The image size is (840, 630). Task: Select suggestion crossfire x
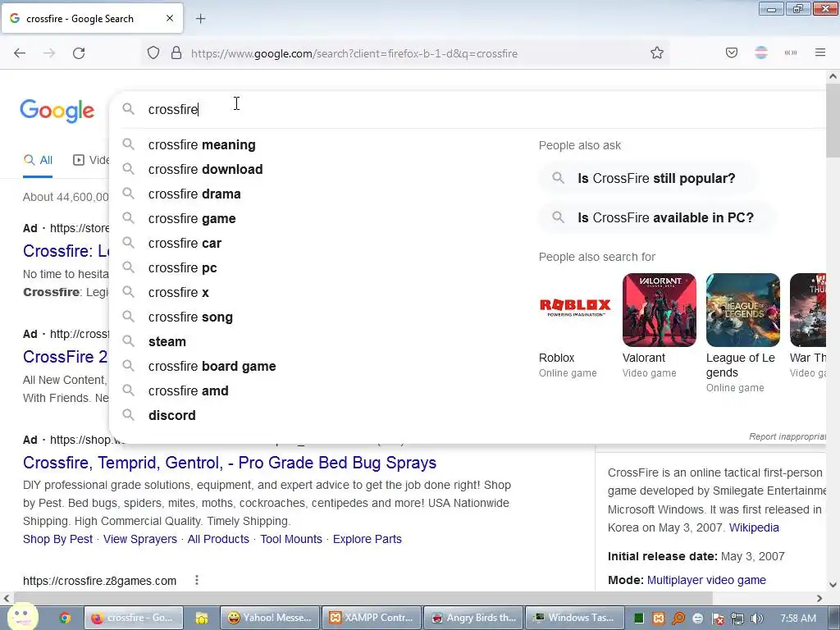click(x=178, y=293)
